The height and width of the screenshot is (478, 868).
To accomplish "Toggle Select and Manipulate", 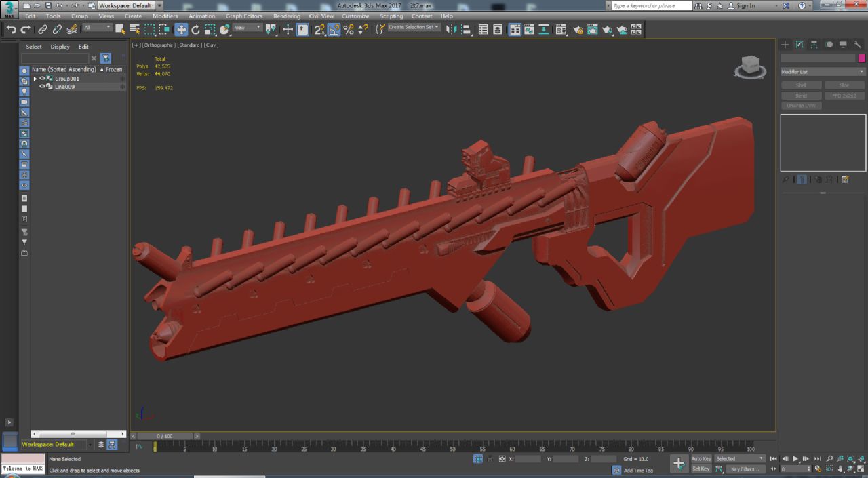I will (x=288, y=29).
